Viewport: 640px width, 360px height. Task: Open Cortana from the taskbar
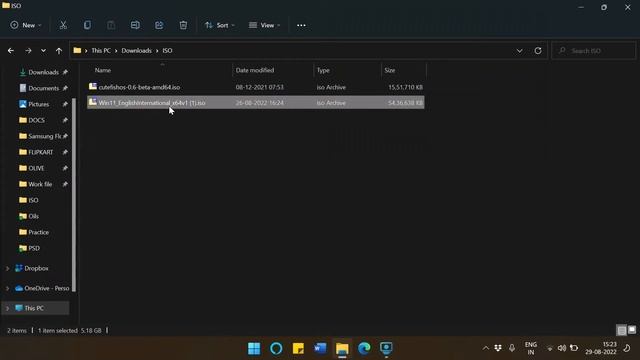276,348
